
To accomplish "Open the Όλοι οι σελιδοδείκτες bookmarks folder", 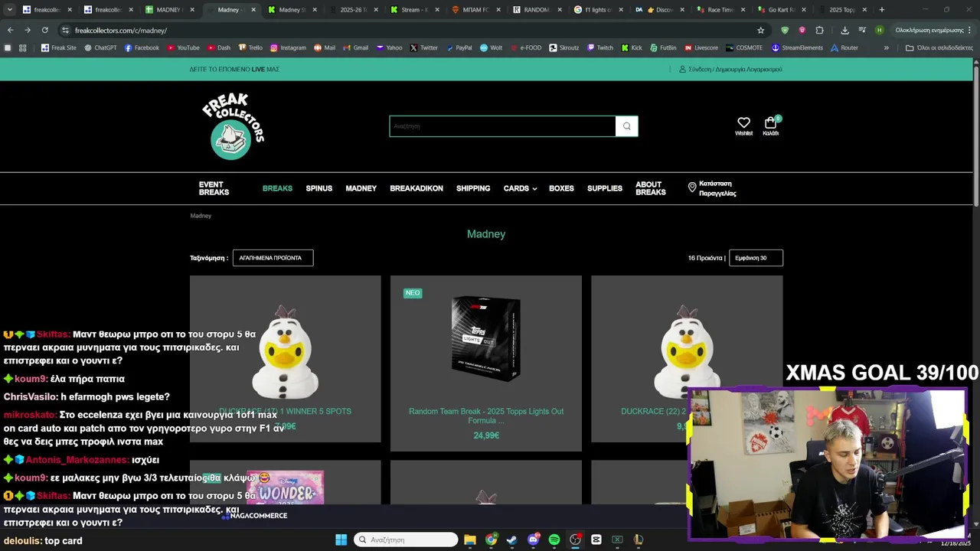I will pyautogui.click(x=939, y=47).
